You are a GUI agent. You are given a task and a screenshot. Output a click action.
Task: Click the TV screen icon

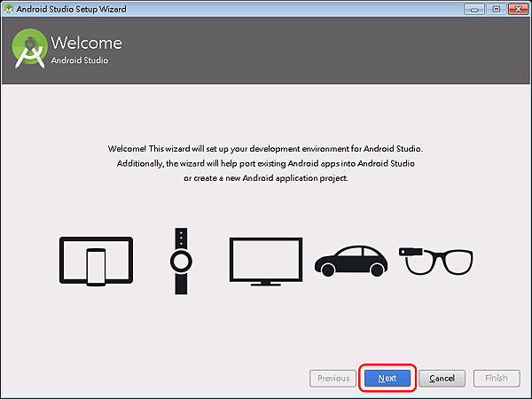[x=266, y=262]
